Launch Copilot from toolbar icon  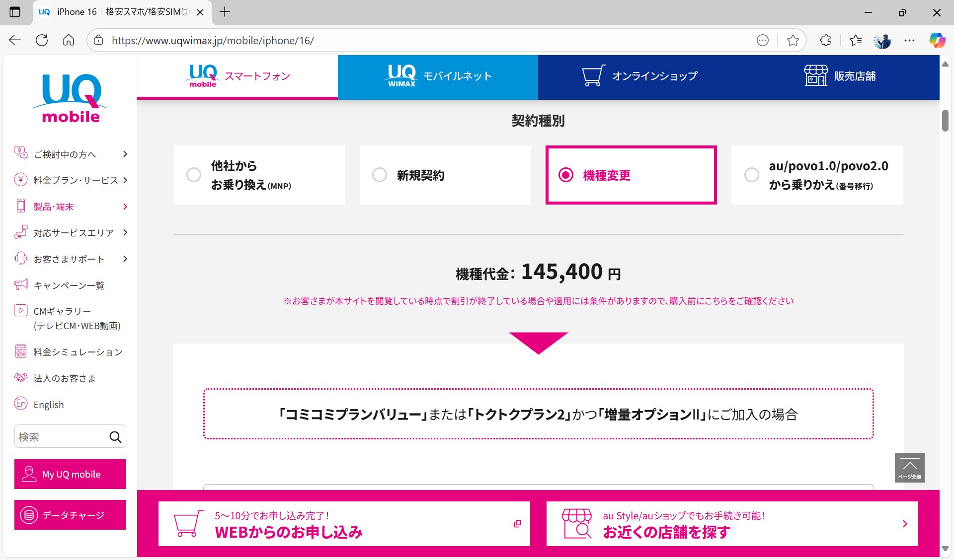click(x=937, y=40)
